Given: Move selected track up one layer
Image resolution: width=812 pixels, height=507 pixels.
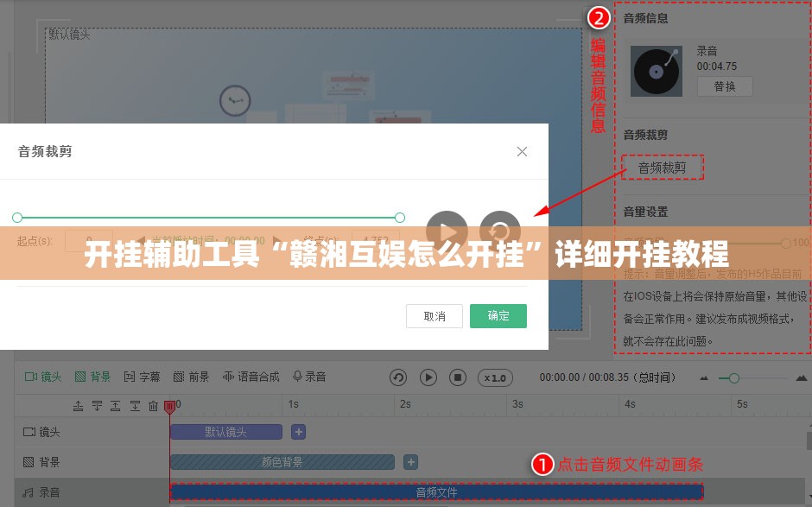Looking at the screenshot, I should click(79, 406).
